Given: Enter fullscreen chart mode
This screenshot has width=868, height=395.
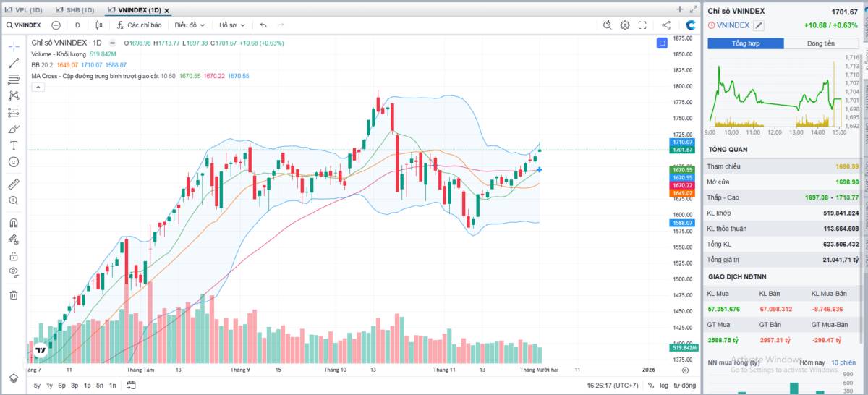Looking at the screenshot, I should 642,25.
